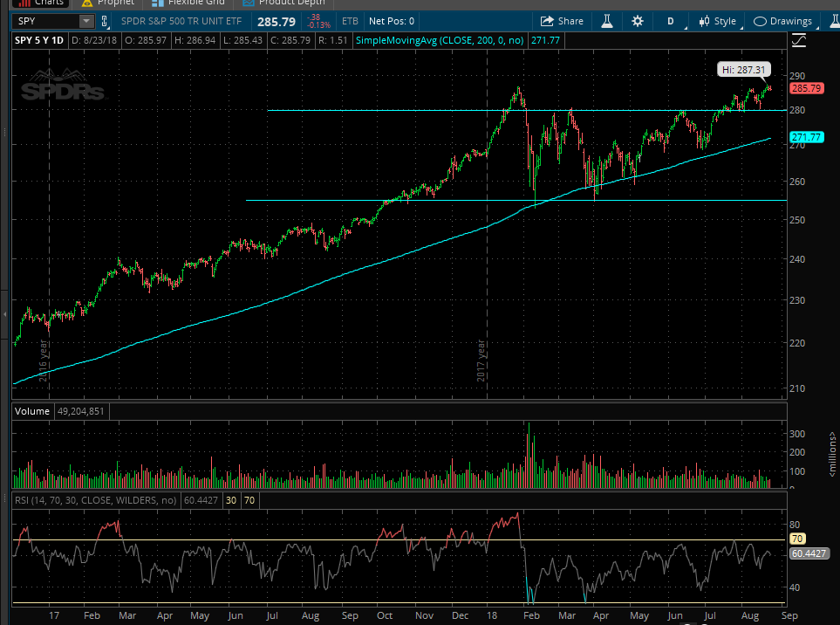This screenshot has height=625, width=840.
Task: Select the SimpleMovingAvg study label
Action: (x=440, y=40)
